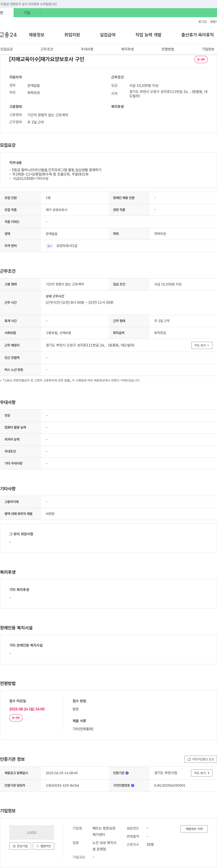Open the 취업지원 menu
Viewport: 217px width, 868px height.
pyautogui.click(x=72, y=35)
